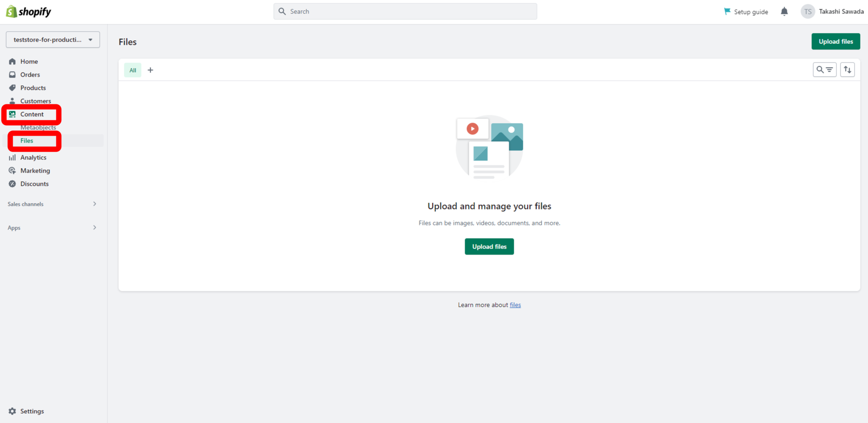This screenshot has height=423, width=868.
Task: Create a new view with plus button
Action: 150,70
